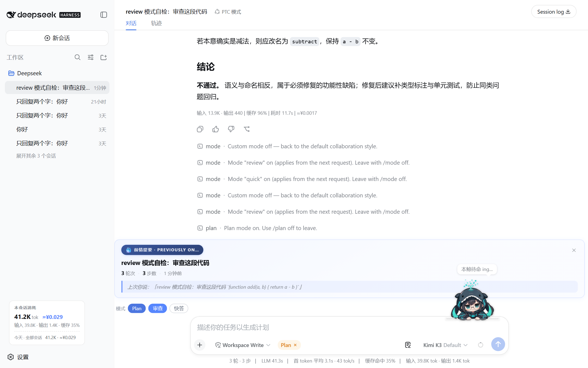This screenshot has width=588, height=368.
Task: Open Workspace Write permission dropdown
Action: (243, 345)
